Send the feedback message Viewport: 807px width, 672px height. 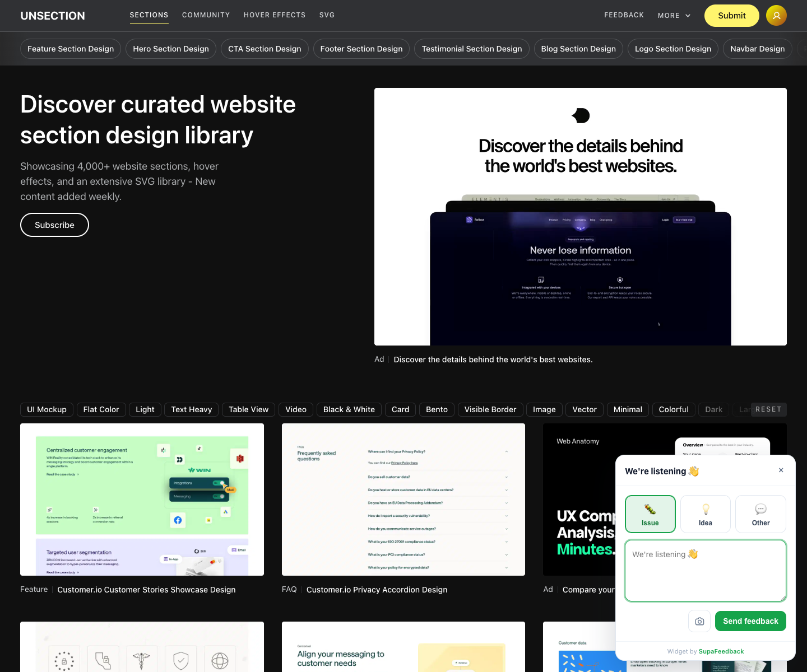pos(750,621)
